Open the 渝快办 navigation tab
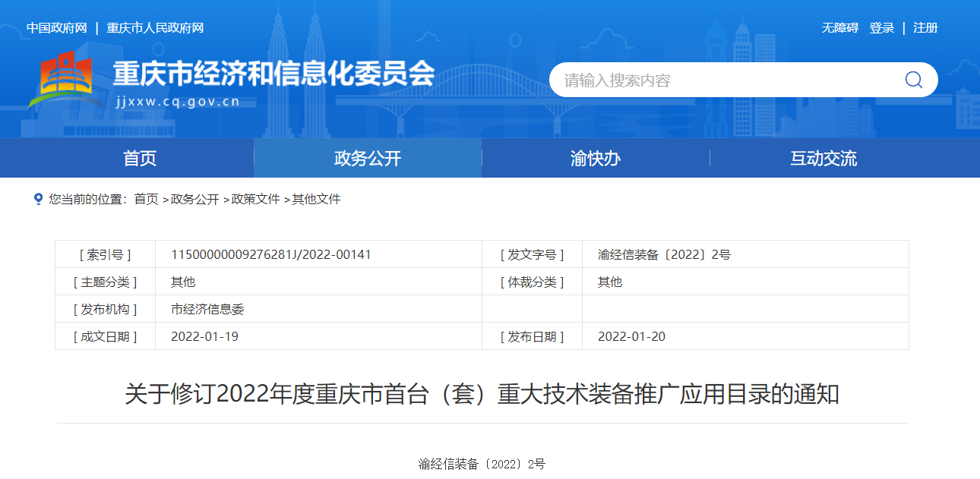The width and height of the screenshot is (980, 479). pyautogui.click(x=596, y=158)
